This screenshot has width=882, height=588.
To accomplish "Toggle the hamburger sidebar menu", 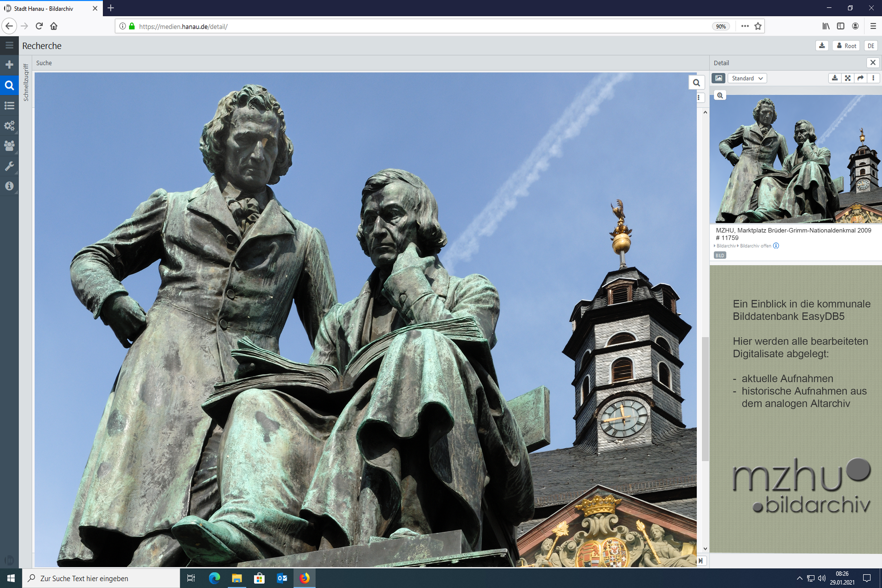I will click(9, 45).
